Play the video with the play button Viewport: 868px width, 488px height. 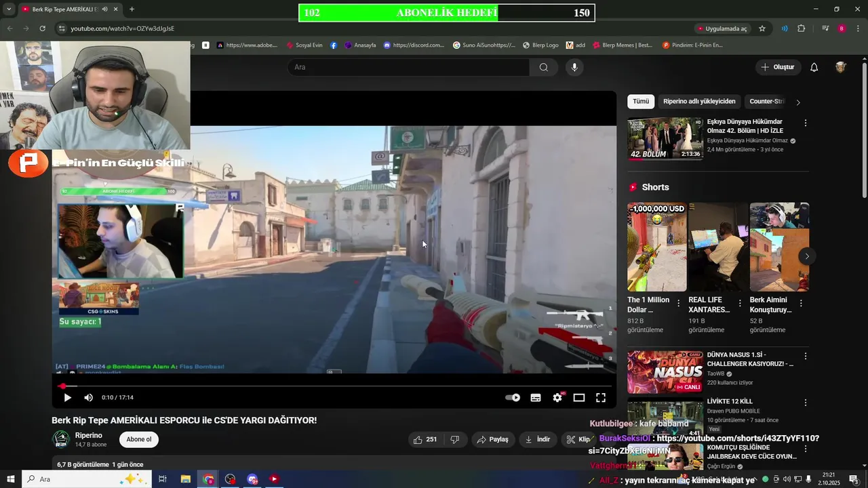[67, 398]
